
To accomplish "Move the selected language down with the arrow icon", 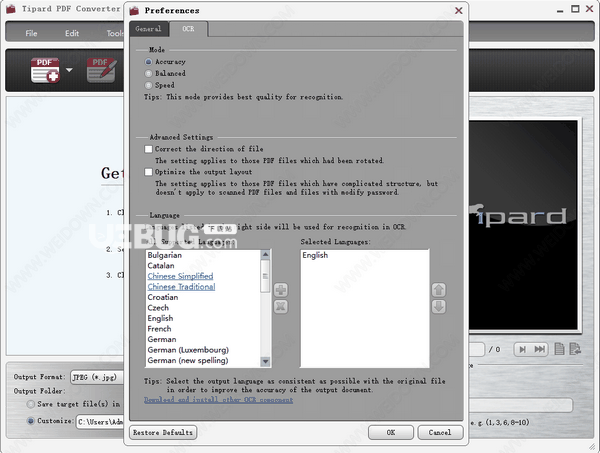I will [x=439, y=306].
